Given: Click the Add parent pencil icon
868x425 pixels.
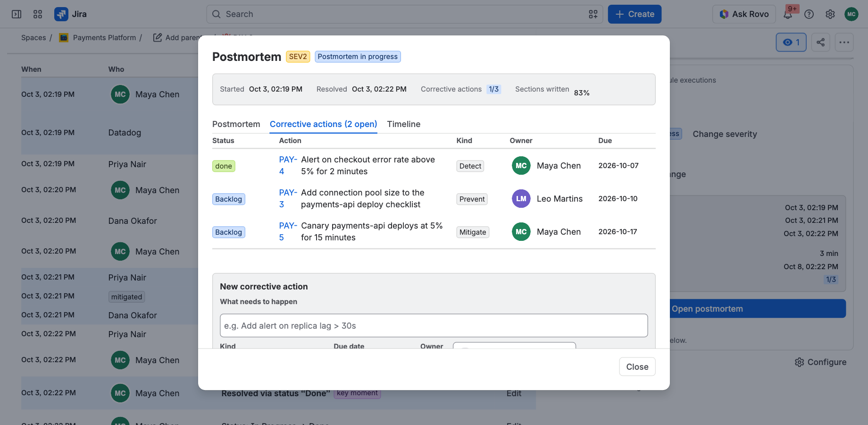Looking at the screenshot, I should click(158, 38).
